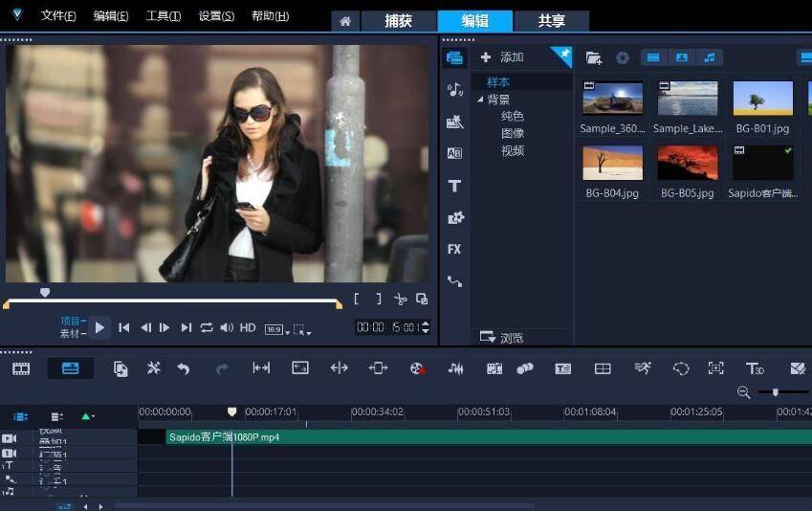Screen dimensions: 812x511
Task: Set mark-out bracket on preview
Action: [379, 299]
